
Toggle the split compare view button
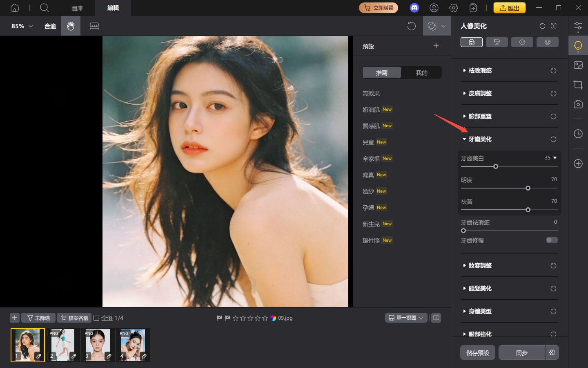pos(436,318)
